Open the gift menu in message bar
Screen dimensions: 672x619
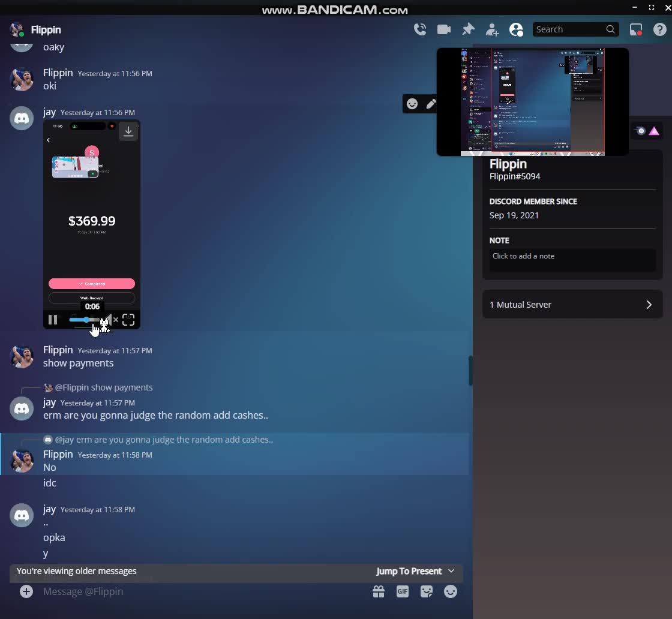[379, 592]
